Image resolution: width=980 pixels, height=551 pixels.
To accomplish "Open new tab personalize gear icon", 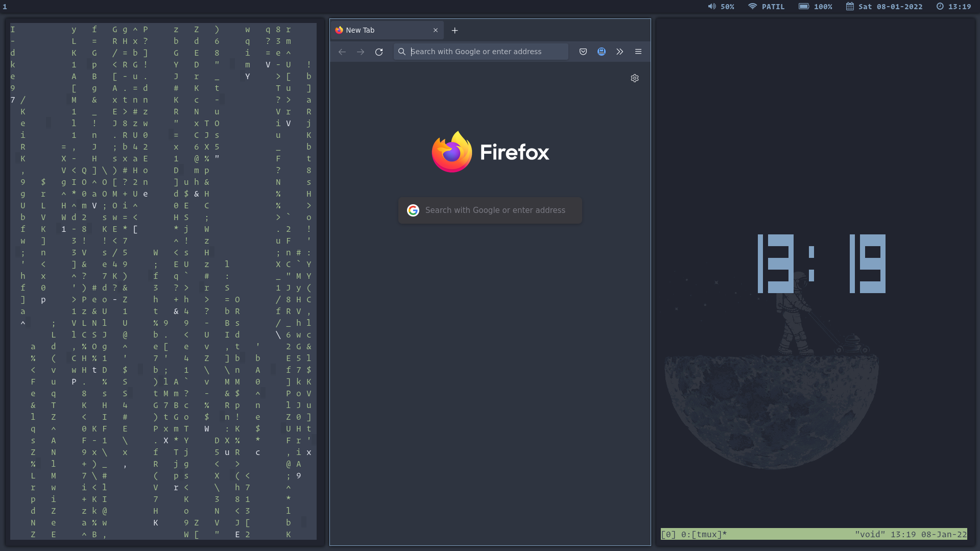I will point(635,78).
